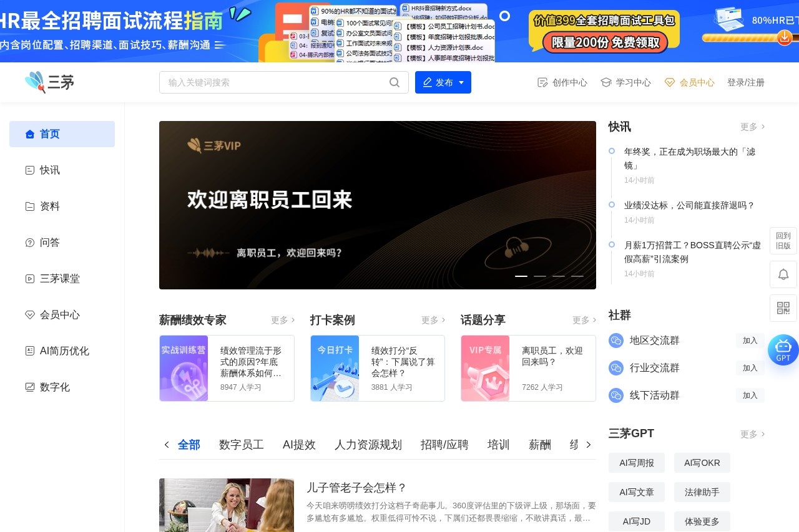Click the AI写JD button

637,521
